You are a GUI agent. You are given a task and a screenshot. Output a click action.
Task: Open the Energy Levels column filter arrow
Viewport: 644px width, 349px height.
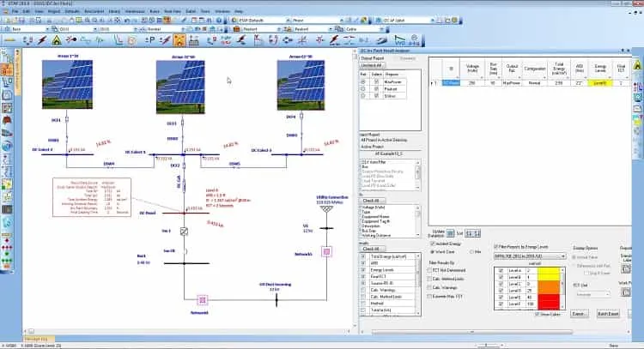pos(611,77)
